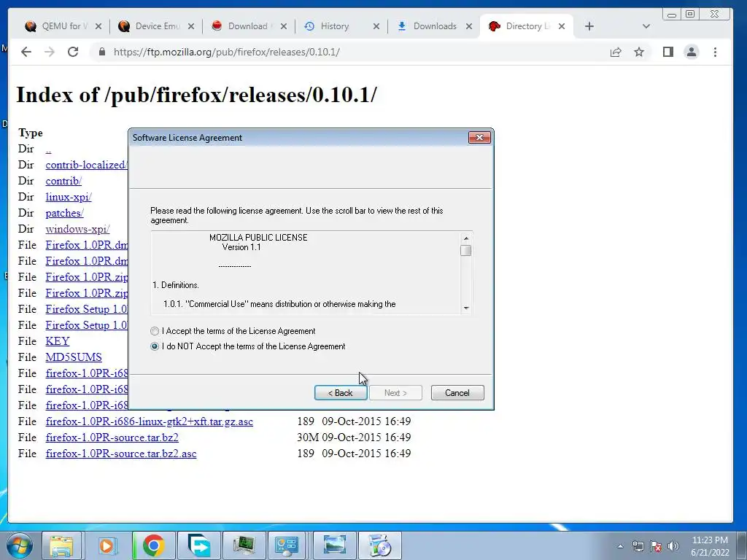Click Chrome's forward arrow

[x=50, y=52]
